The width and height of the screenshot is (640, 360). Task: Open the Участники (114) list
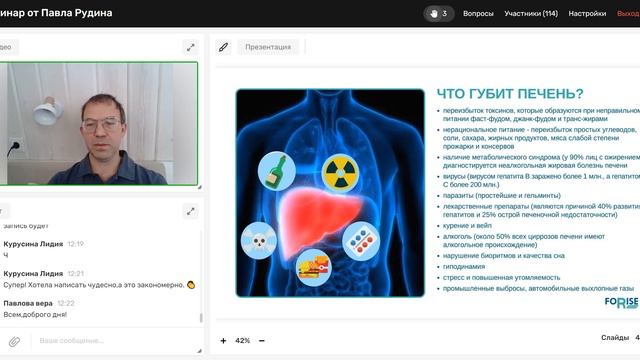point(531,13)
